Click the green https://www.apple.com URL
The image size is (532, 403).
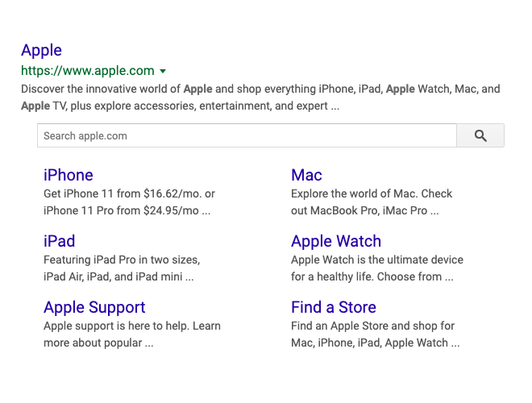88,71
